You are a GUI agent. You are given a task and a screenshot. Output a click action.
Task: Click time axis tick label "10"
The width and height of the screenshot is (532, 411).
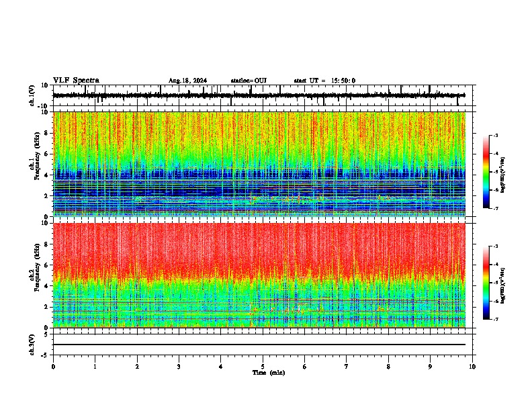(x=472, y=367)
